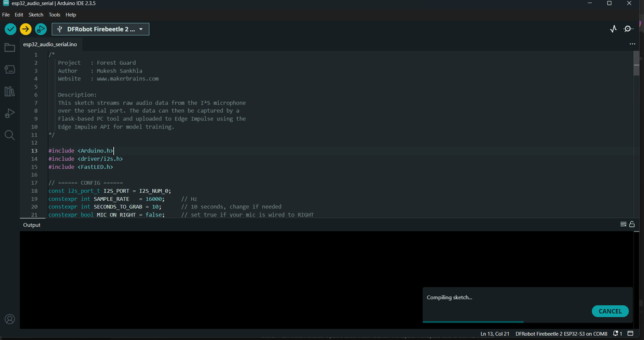
Task: Click the www.makerbrains.com website comment
Action: (x=127, y=79)
